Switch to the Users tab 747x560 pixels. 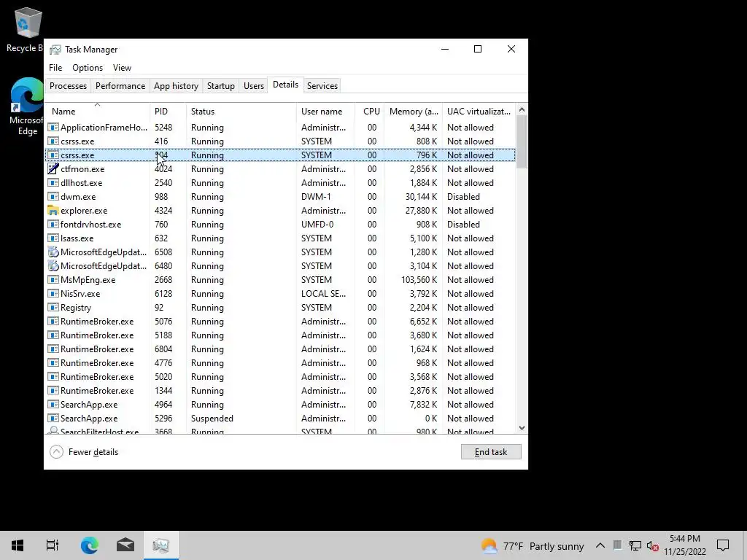253,86
